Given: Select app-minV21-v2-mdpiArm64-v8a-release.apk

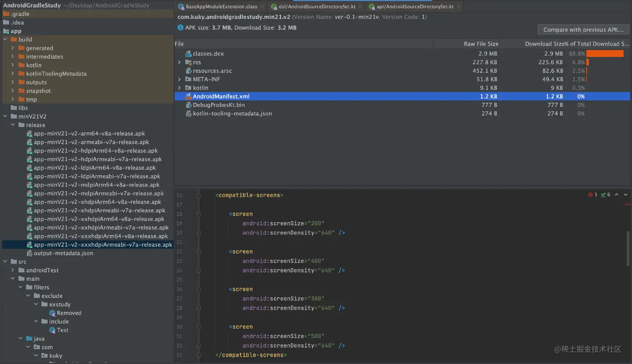Looking at the screenshot, I should [x=97, y=185].
